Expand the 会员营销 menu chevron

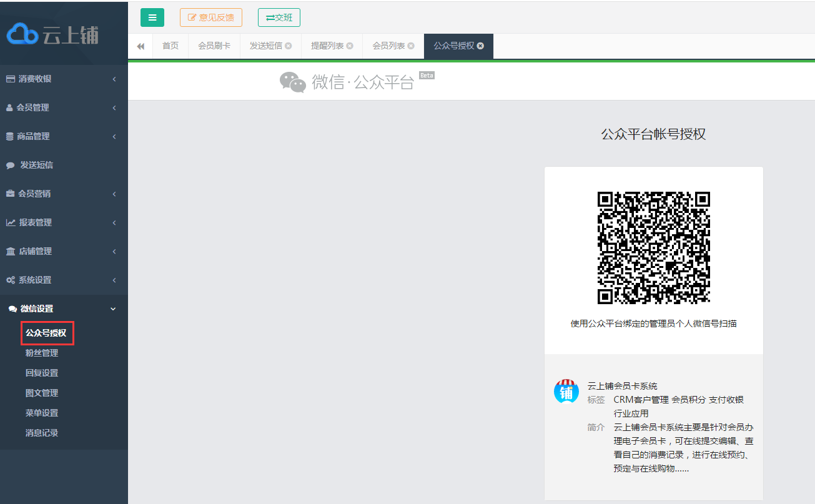[114, 194]
